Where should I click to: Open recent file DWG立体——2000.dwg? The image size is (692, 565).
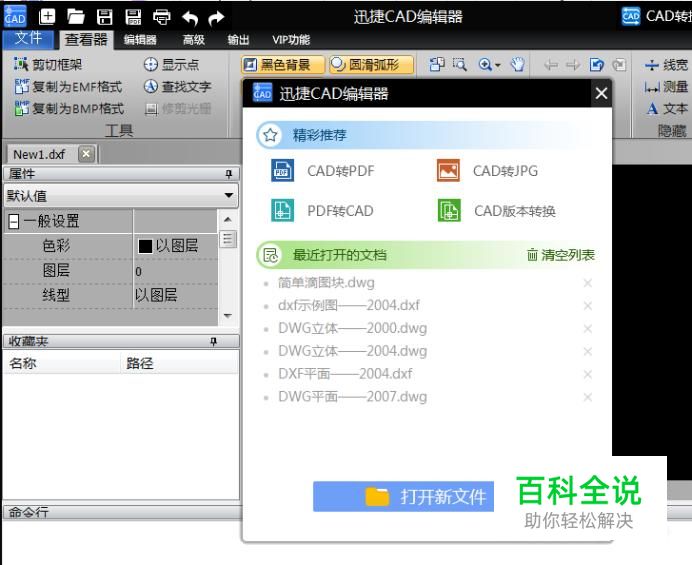tap(353, 328)
